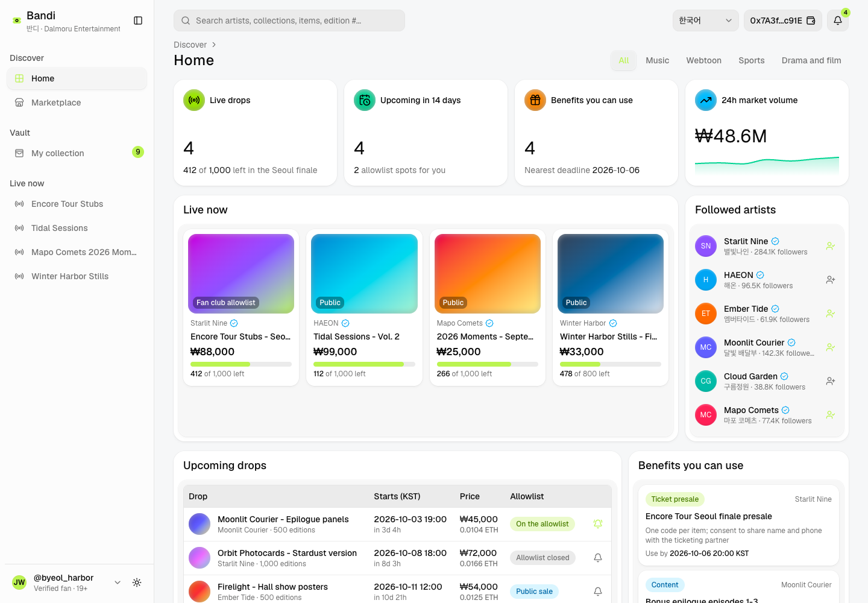The image size is (868, 603).
Task: Click the search artists input field
Action: click(289, 21)
